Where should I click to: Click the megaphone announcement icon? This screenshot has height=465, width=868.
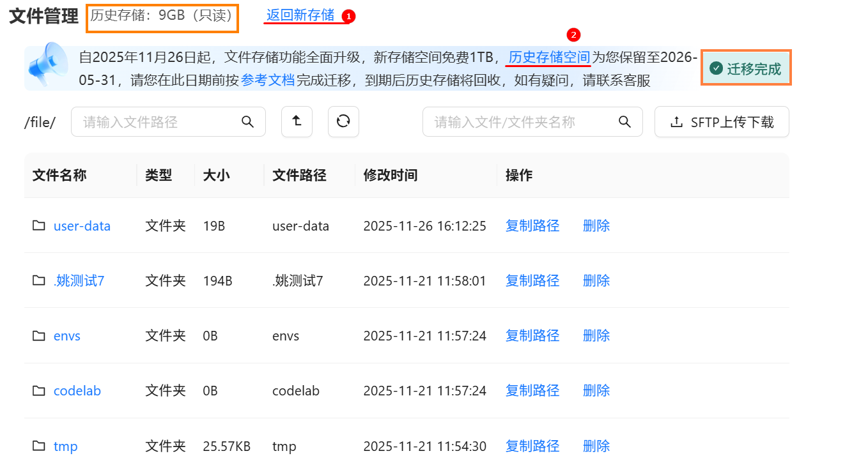(x=49, y=65)
